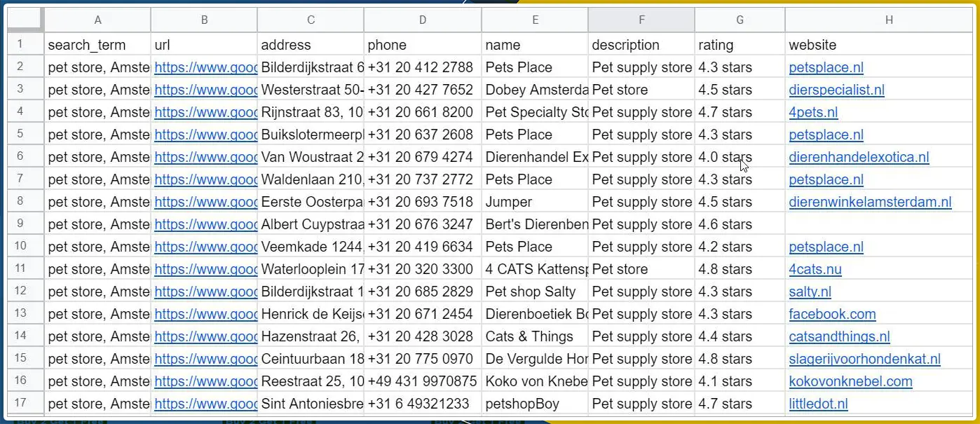Select column F header

click(x=641, y=20)
